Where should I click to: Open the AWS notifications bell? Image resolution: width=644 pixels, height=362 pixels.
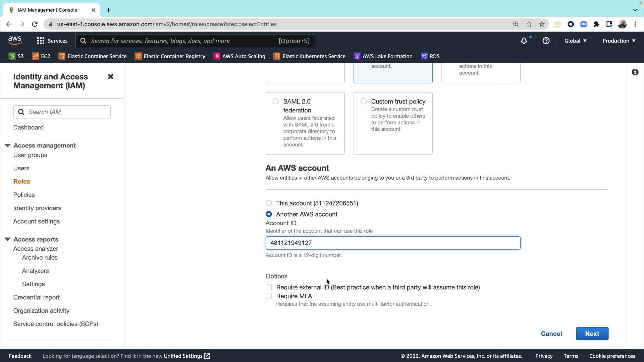524,41
